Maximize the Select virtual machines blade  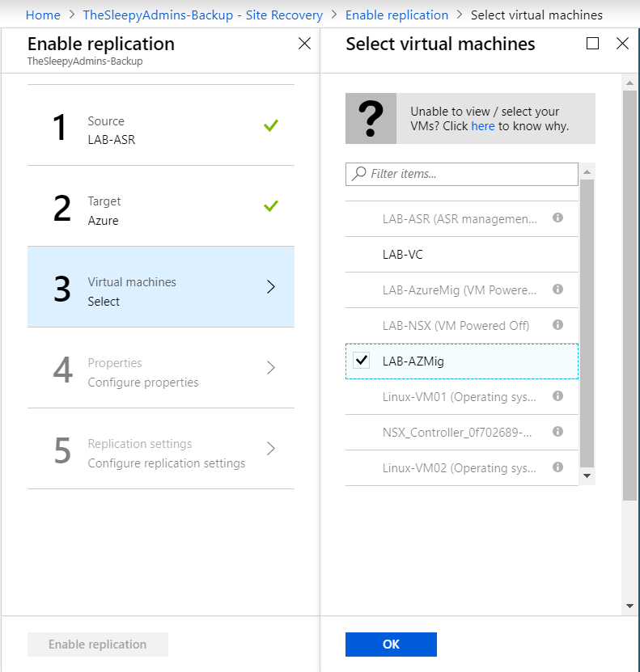coord(592,44)
